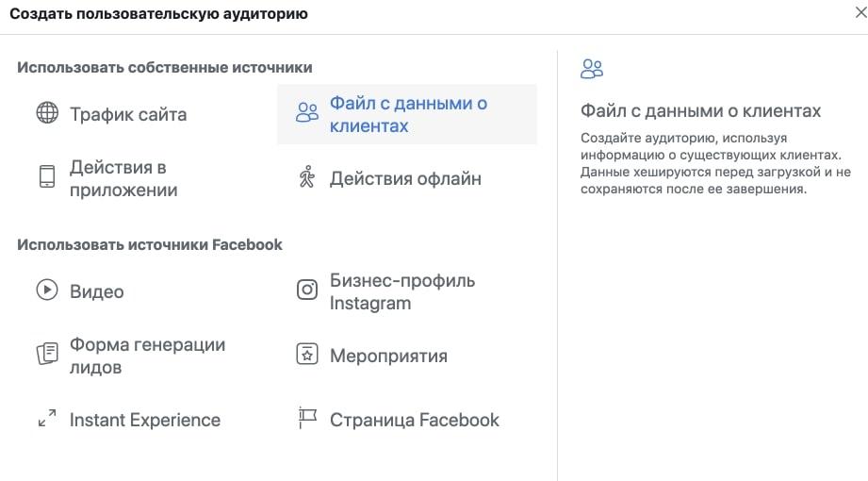The height and width of the screenshot is (481, 868).
Task: Choose Бизнес-профиль Instagram text option
Action: point(402,291)
